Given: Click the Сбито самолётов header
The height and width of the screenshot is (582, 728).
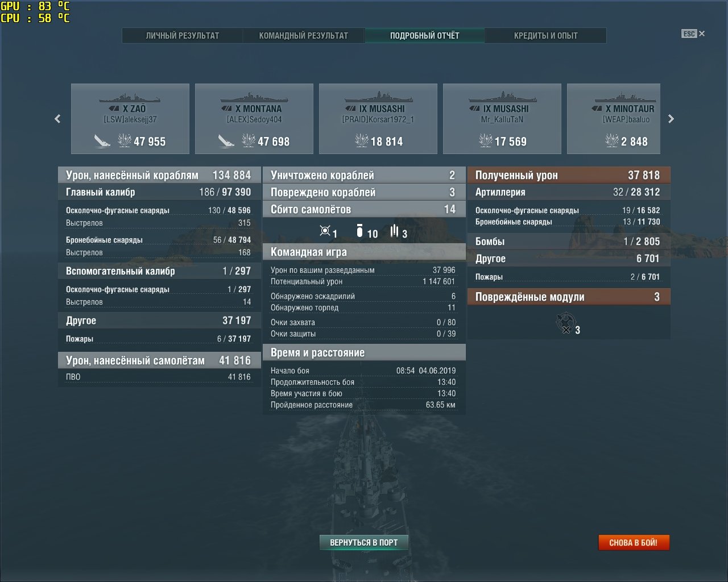Looking at the screenshot, I should point(364,209).
